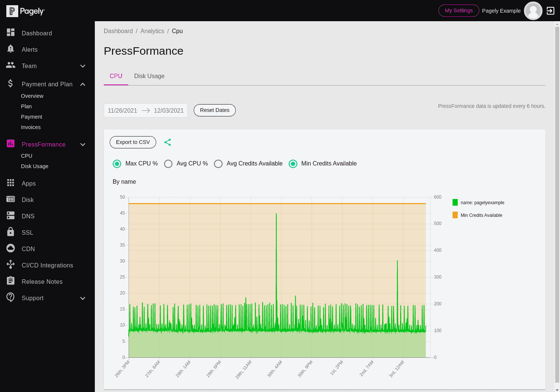560x392 pixels.
Task: Click the Support question mark icon
Action: [11, 297]
